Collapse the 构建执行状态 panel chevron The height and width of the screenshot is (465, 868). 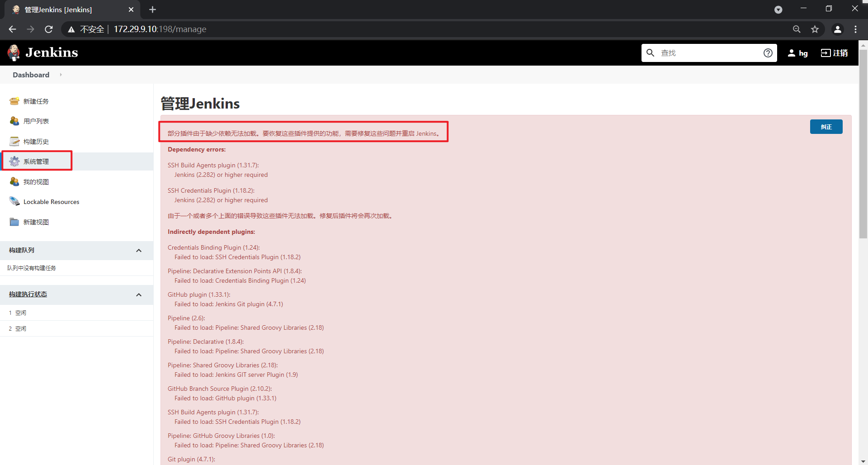coord(139,295)
